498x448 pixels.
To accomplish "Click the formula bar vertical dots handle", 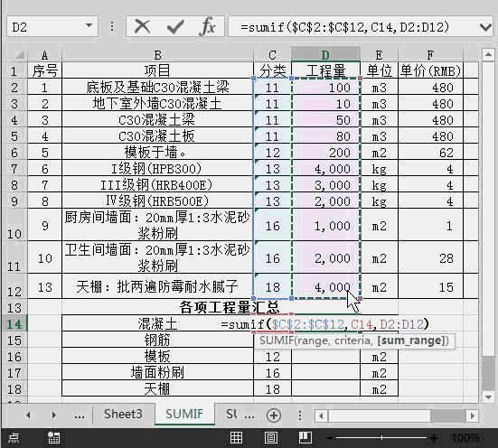I will pyautogui.click(x=112, y=26).
